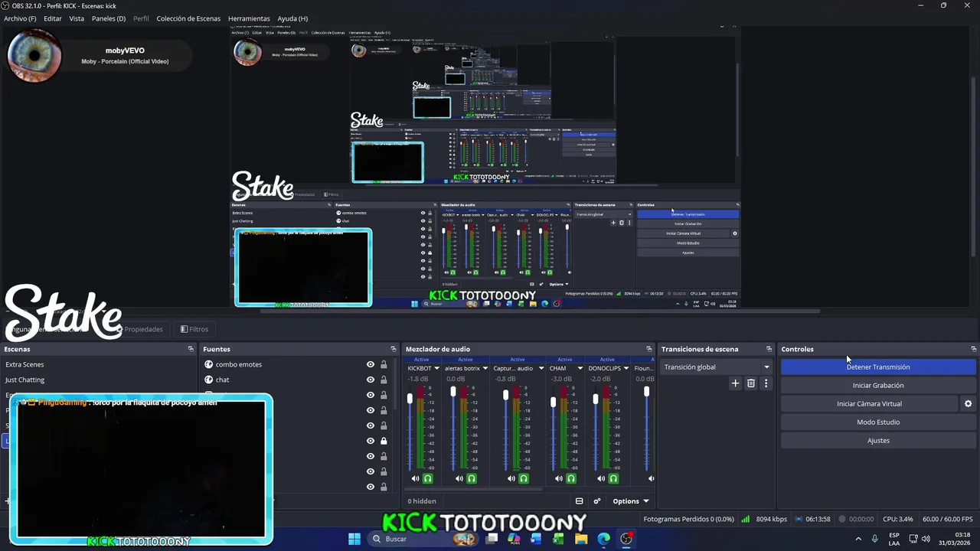Expand the Transición global combo box

pos(716,367)
